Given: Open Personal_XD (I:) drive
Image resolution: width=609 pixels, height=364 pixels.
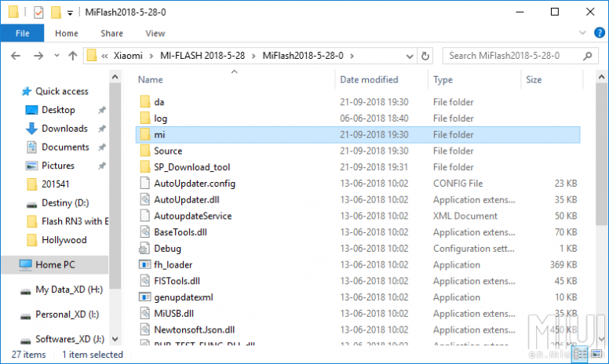Looking at the screenshot, I should pos(67,315).
